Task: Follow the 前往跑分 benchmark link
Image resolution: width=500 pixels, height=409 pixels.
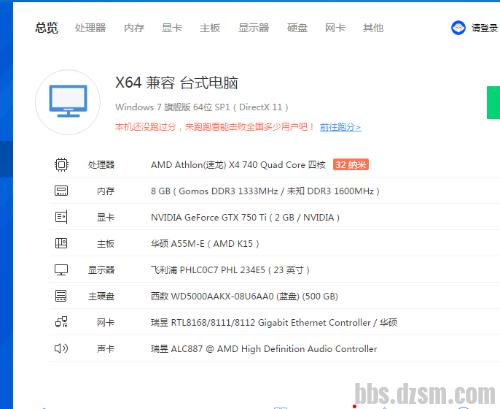Action: coord(340,127)
